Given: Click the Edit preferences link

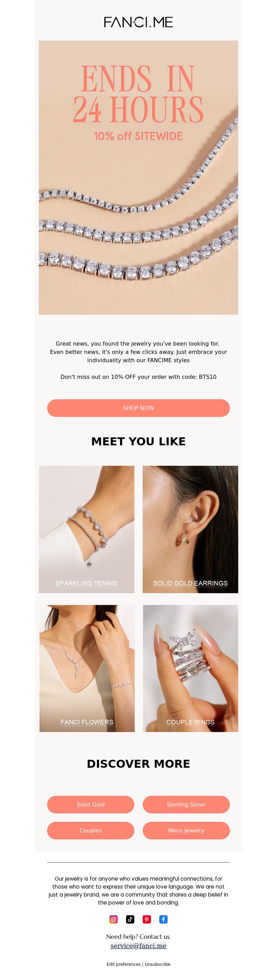Looking at the screenshot, I should point(124,964).
